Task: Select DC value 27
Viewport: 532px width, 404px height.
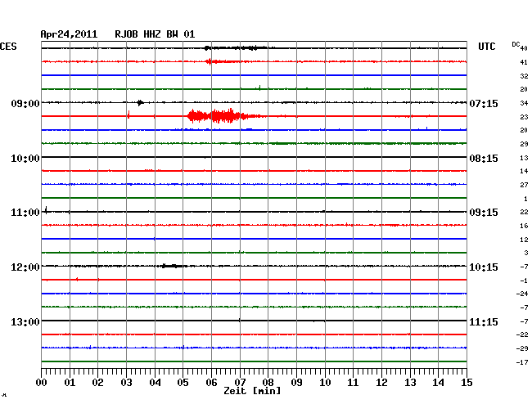Action: coord(524,185)
